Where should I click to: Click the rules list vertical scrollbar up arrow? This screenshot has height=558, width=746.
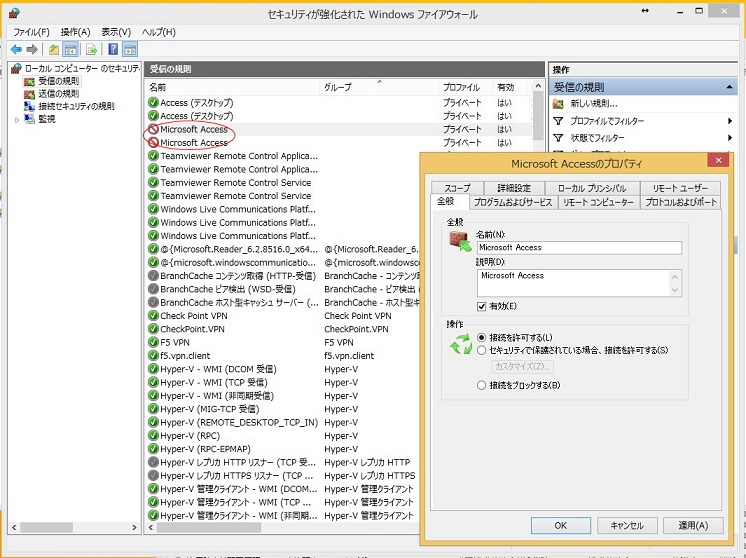click(538, 86)
